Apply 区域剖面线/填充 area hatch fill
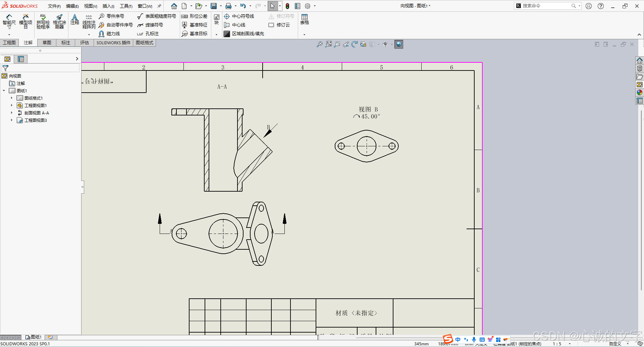 [x=244, y=34]
